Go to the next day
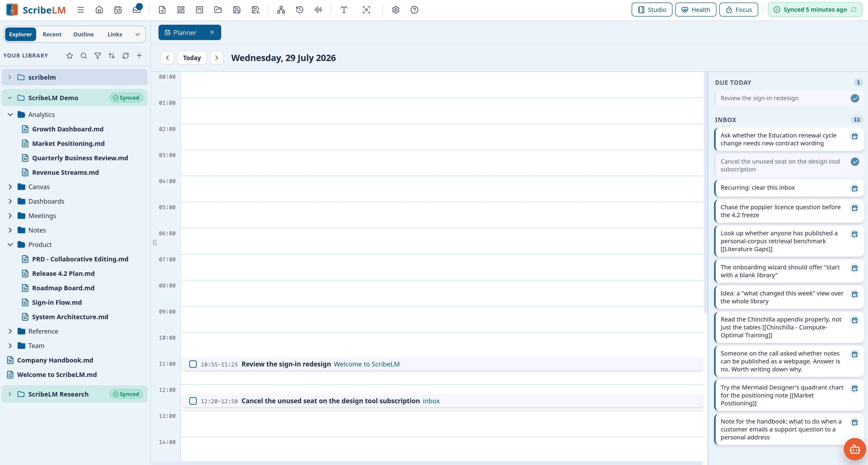Screen dimensions: 868x465 [x=217, y=58]
